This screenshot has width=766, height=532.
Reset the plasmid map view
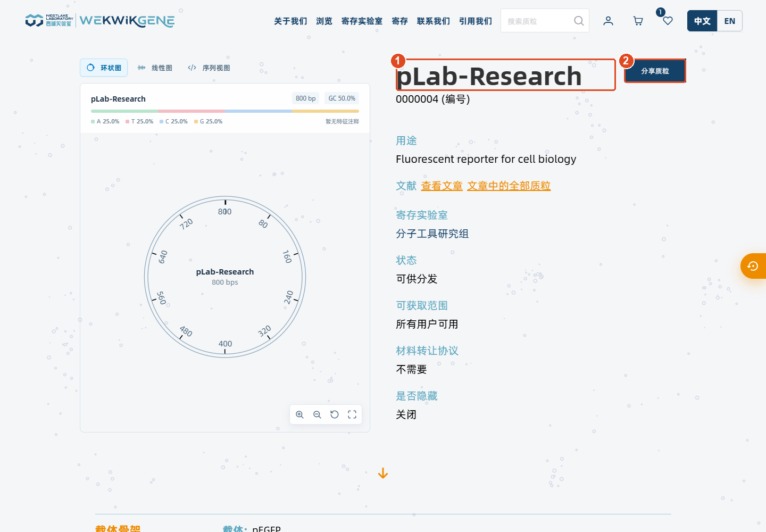pos(335,414)
